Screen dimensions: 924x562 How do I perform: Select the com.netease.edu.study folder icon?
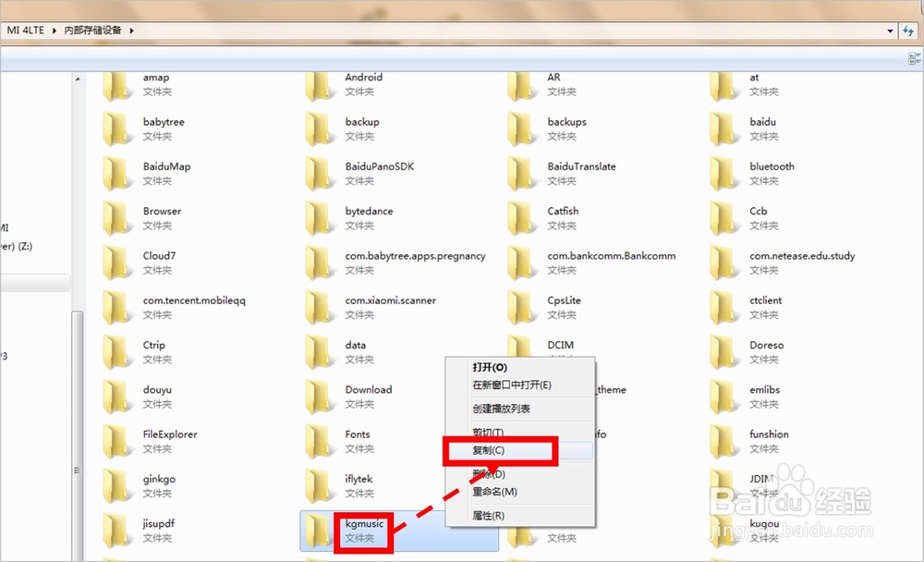tap(723, 263)
